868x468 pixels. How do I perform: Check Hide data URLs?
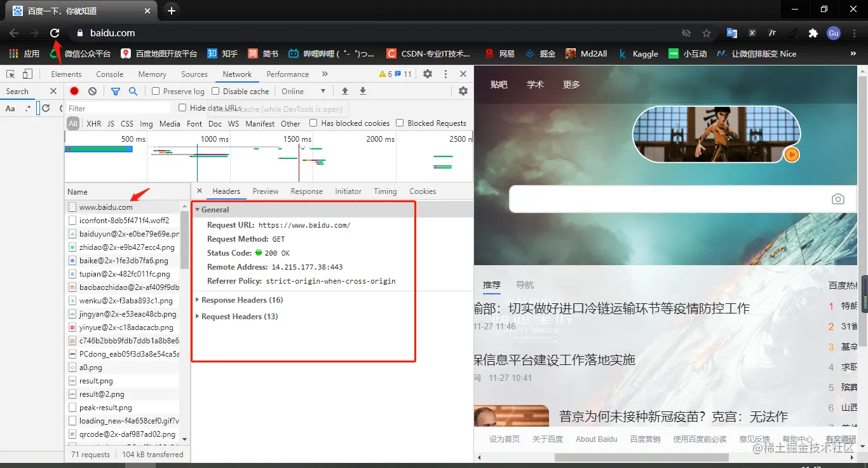182,107
